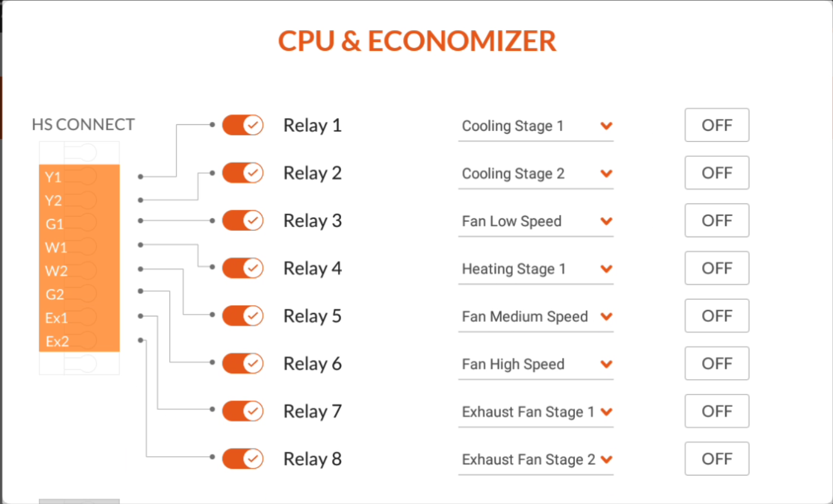This screenshot has height=504, width=833.
Task: Click the Ex2 terminal label
Action: 56,341
